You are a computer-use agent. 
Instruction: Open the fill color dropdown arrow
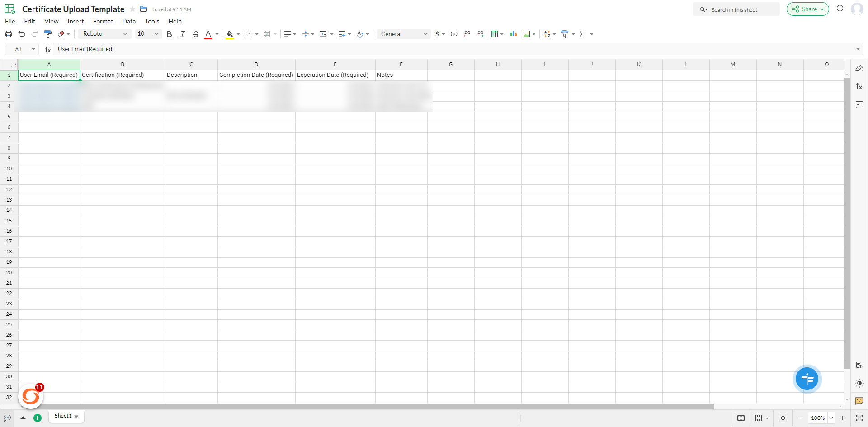tap(238, 34)
